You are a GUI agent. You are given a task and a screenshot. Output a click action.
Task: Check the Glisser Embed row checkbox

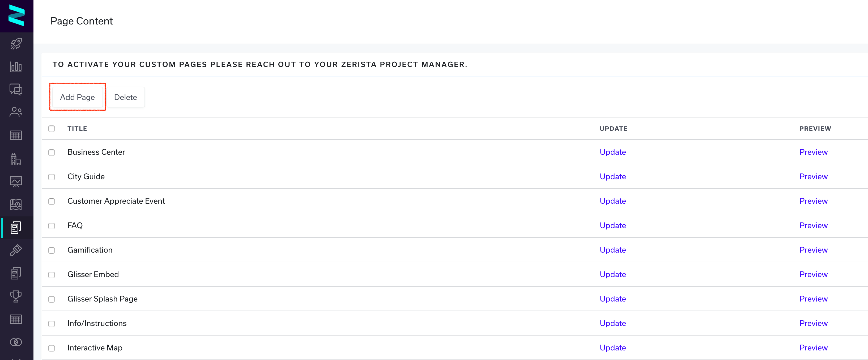coord(52,275)
